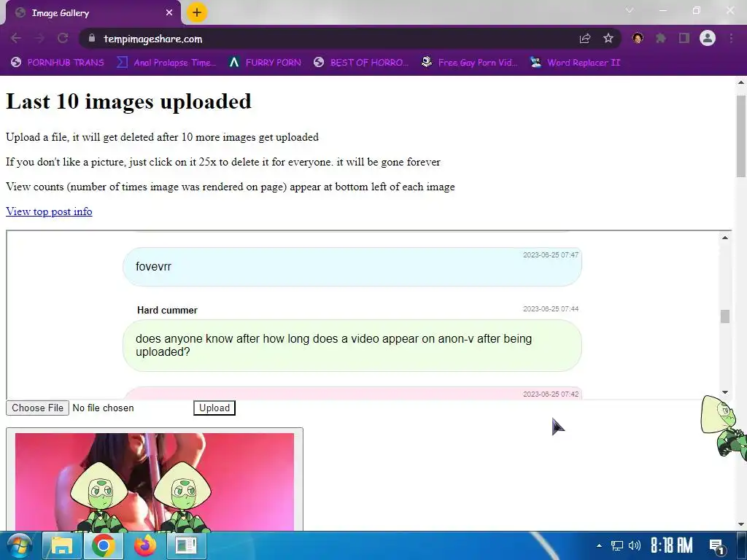Click the chat box scrollbar thumb

click(x=725, y=316)
